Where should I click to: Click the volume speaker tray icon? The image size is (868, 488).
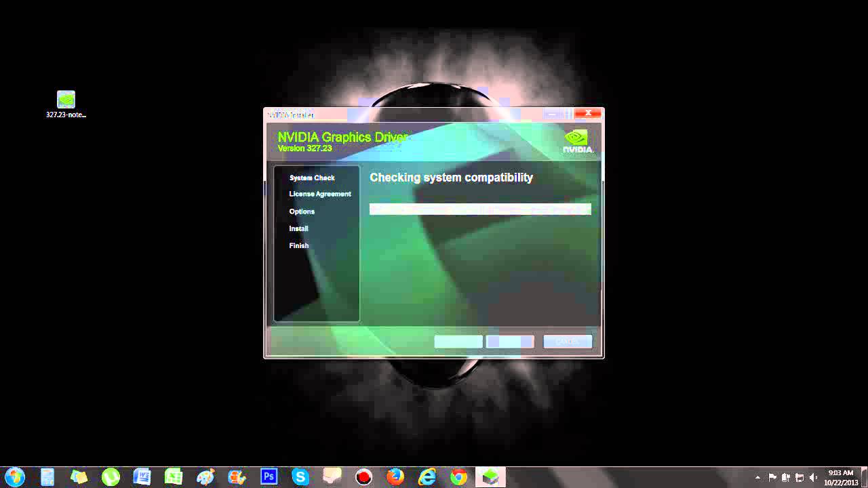pyautogui.click(x=813, y=477)
